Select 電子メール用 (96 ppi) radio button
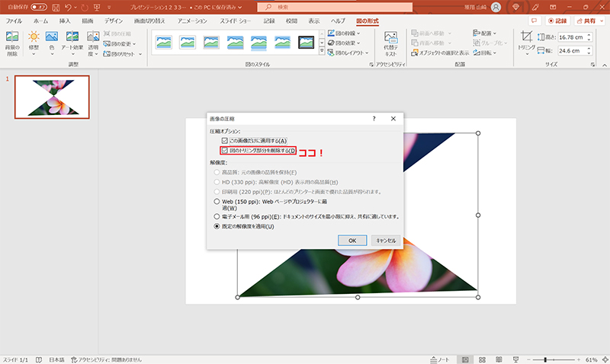610x364 pixels. pyautogui.click(x=217, y=216)
